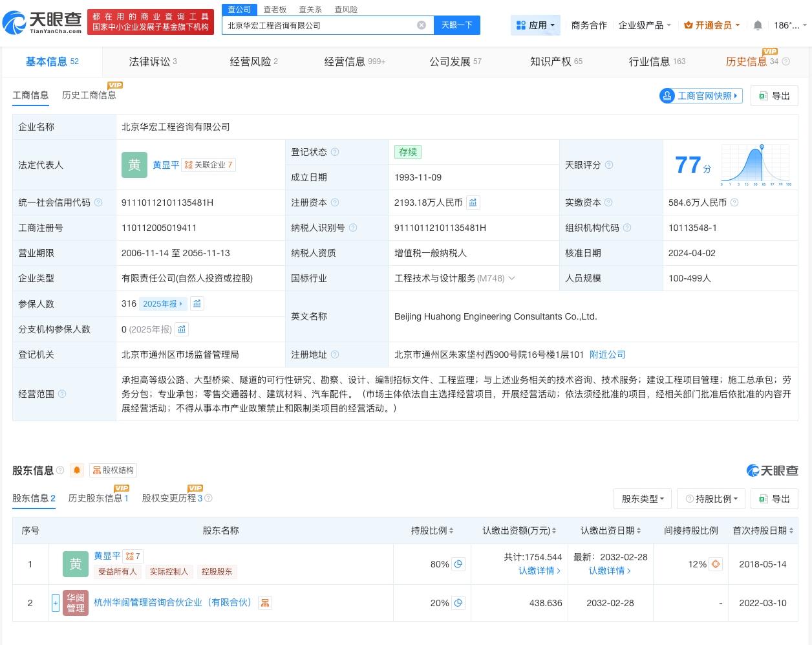The image size is (812, 645).
Task: Click the TianYanCha logo
Action: coord(42,23)
